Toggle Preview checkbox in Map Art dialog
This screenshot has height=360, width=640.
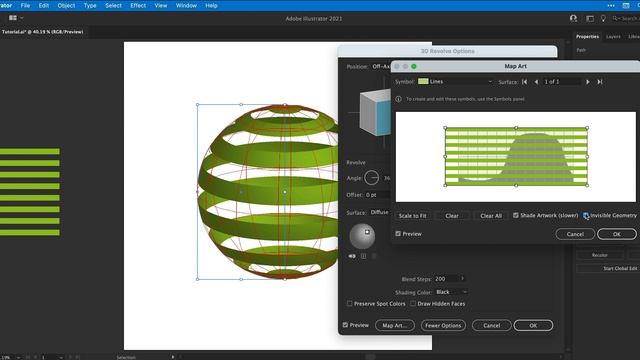398,234
